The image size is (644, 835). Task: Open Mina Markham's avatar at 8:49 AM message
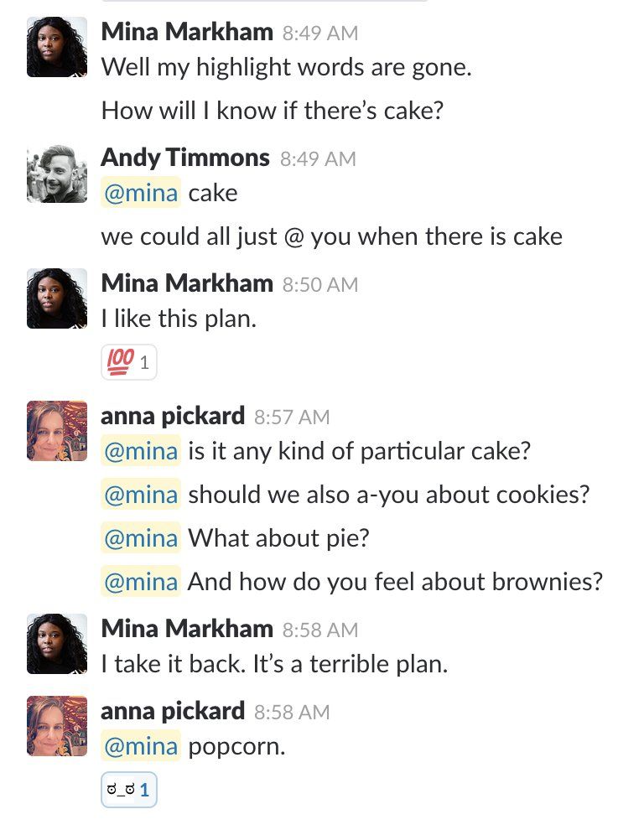pyautogui.click(x=57, y=48)
